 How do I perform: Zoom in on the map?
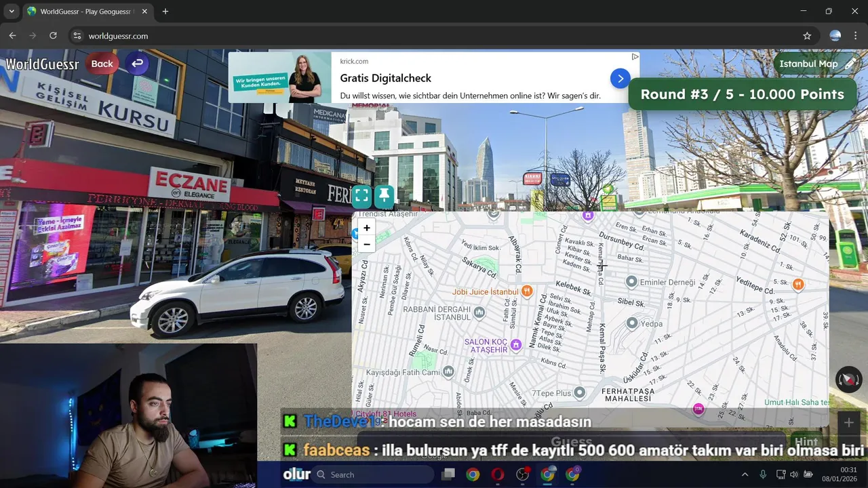point(367,228)
